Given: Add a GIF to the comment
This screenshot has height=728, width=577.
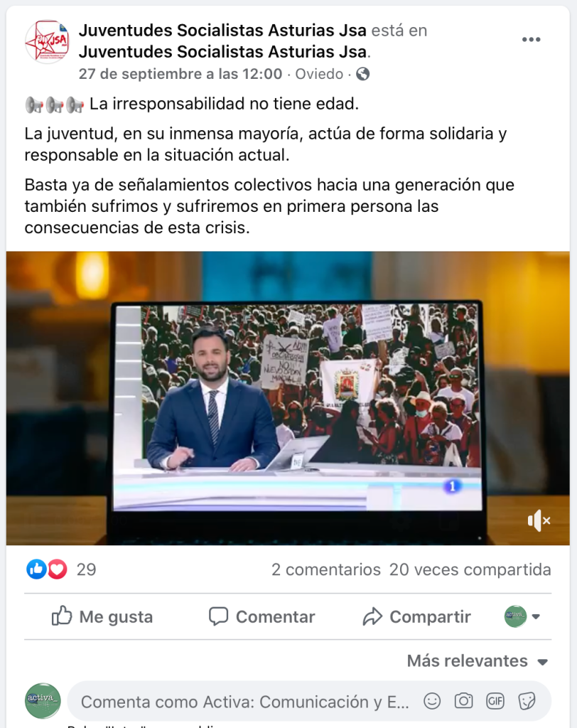Looking at the screenshot, I should point(495,701).
